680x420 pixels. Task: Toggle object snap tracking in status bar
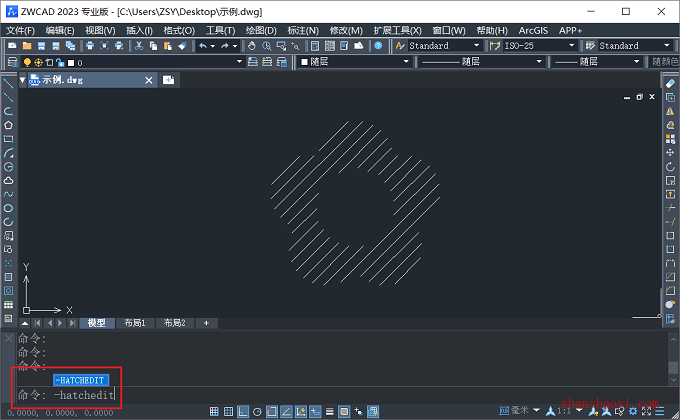pos(286,411)
